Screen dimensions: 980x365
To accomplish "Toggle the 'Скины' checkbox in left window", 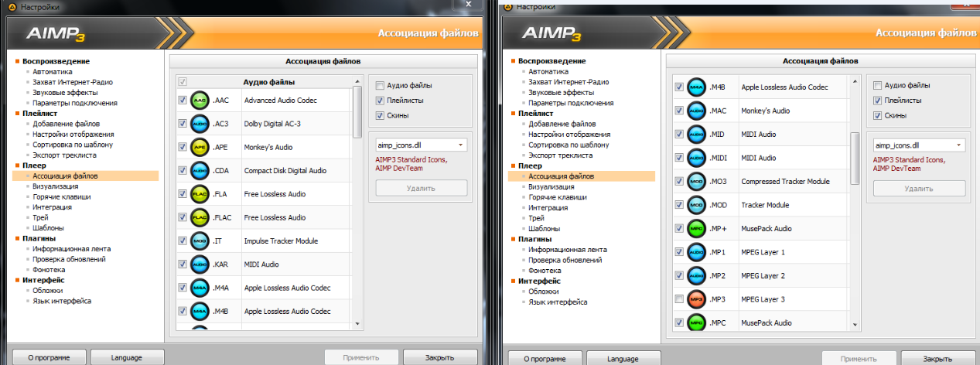I will point(380,115).
